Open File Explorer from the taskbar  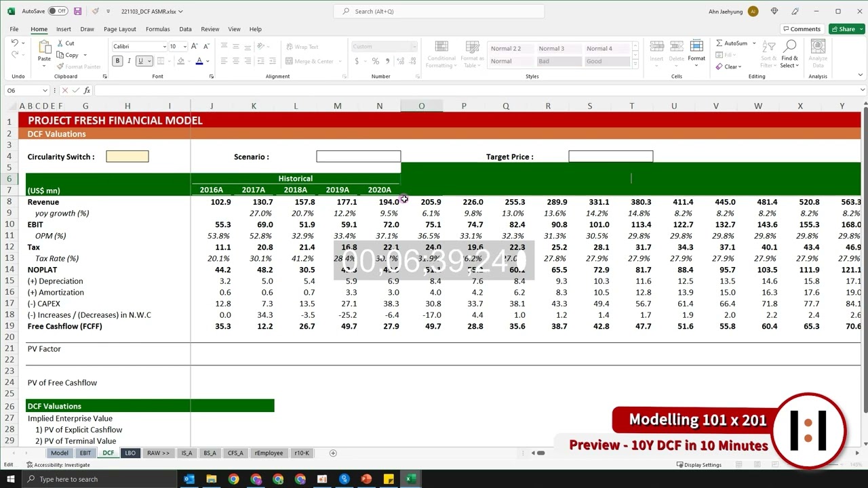pyautogui.click(x=212, y=479)
